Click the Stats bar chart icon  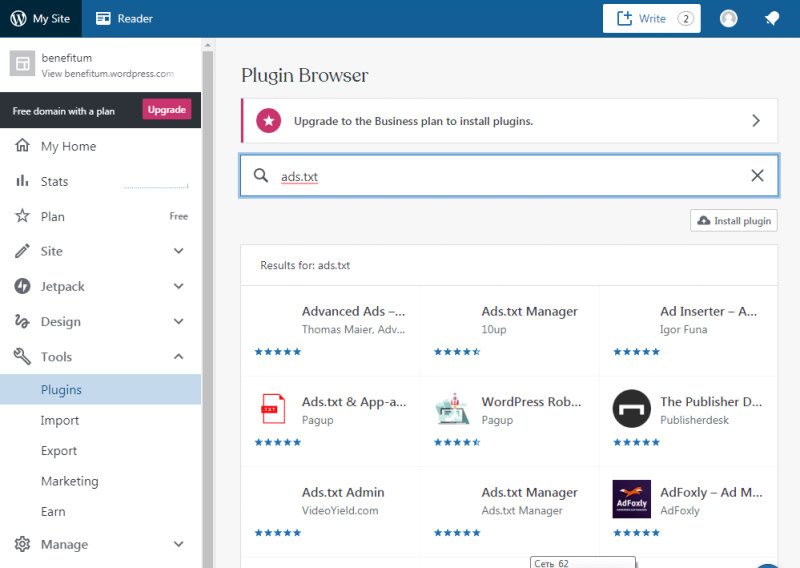tap(22, 181)
